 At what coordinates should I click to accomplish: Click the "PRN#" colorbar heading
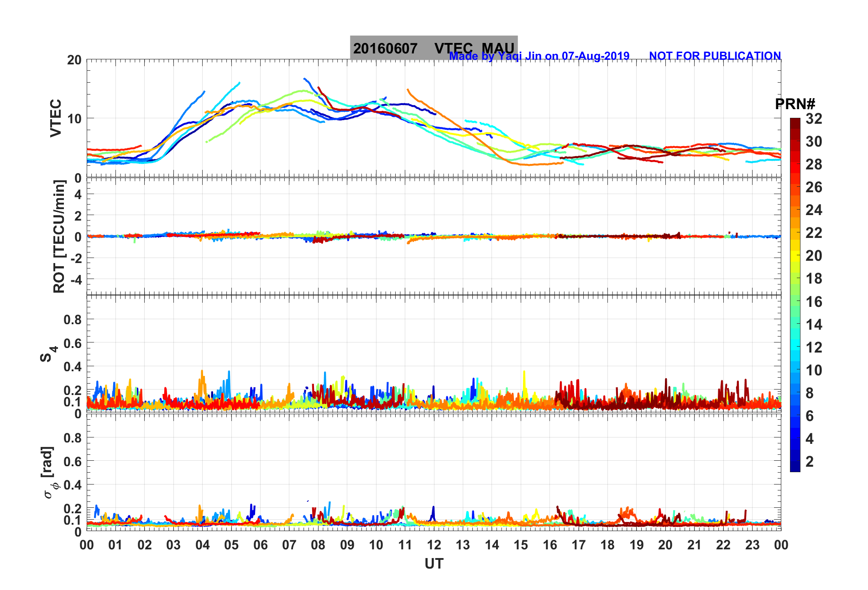[x=795, y=104]
